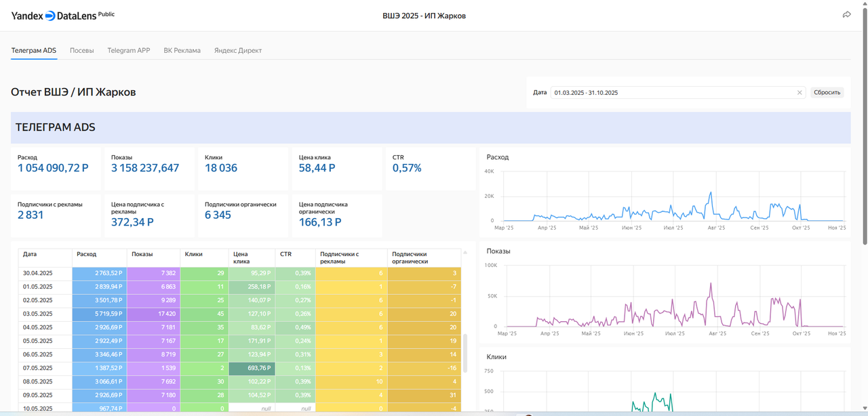Screen dimensions: 868x416
Task: Sort by Подписчики с рекламы header
Action: [351, 257]
